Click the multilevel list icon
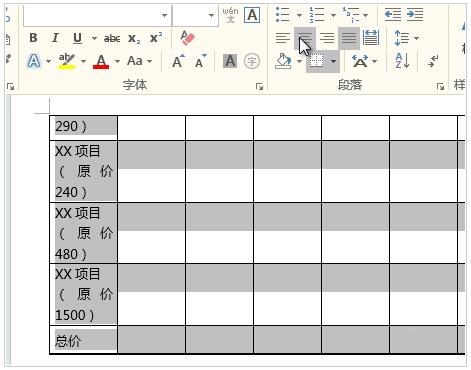 (351, 15)
